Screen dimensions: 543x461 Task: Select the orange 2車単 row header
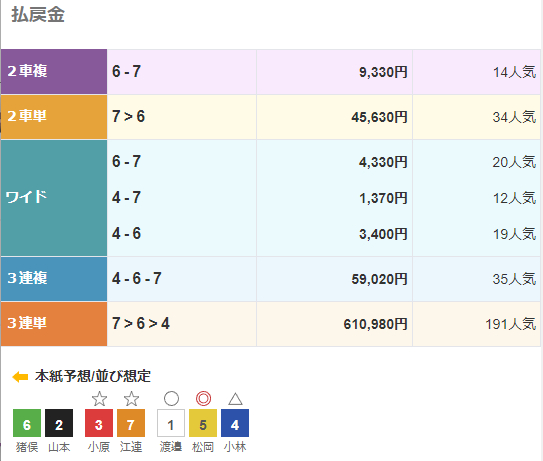click(54, 117)
